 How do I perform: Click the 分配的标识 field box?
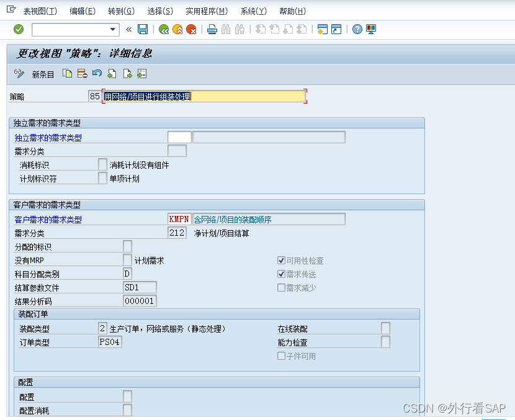127,246
